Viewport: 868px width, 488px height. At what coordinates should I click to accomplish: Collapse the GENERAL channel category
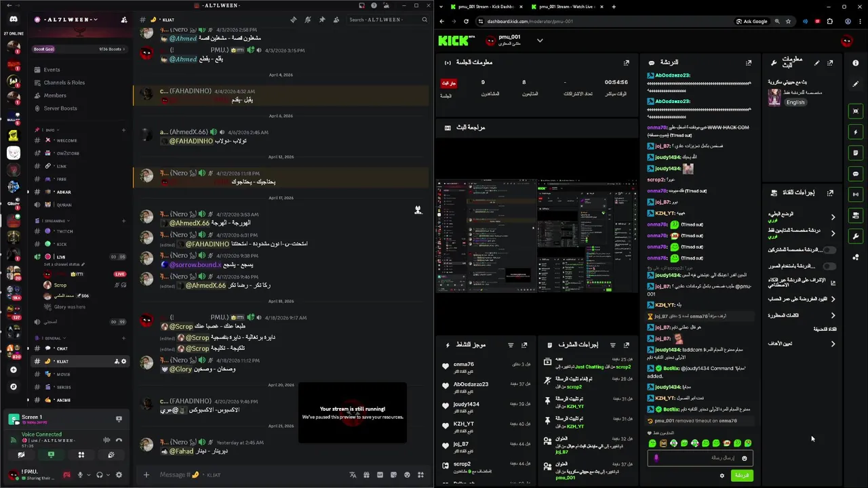click(x=53, y=338)
